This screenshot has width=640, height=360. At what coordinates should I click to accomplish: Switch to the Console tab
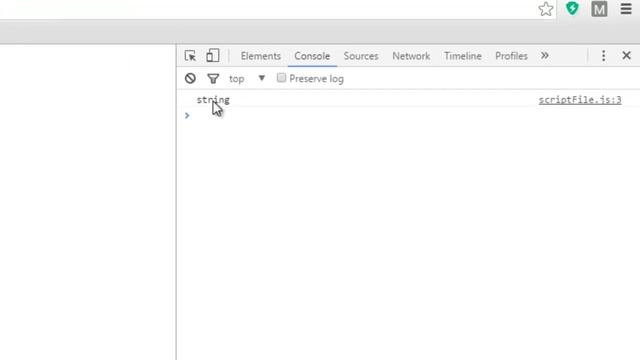click(312, 56)
